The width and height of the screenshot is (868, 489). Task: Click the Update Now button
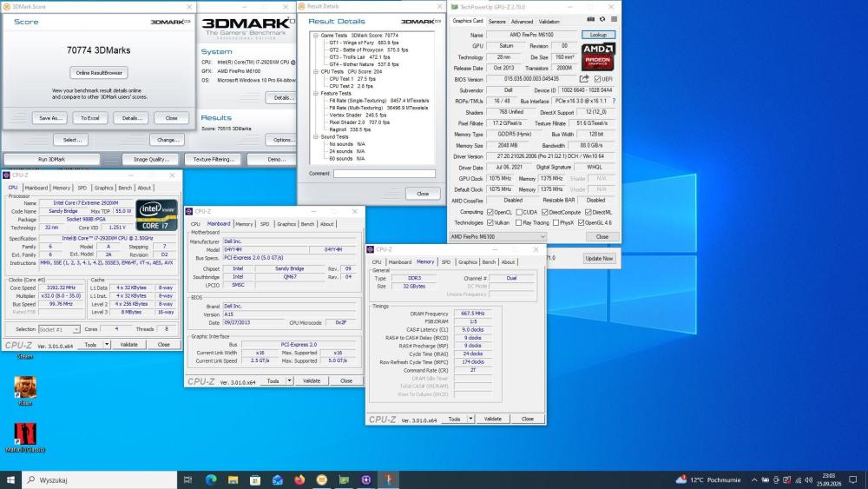598,259
